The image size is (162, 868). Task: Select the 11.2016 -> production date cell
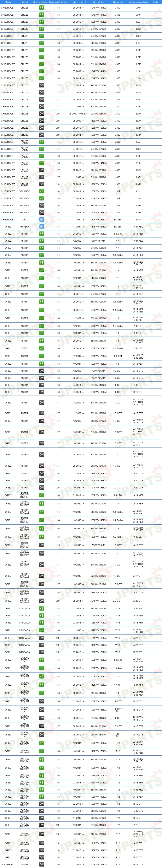click(78, 818)
